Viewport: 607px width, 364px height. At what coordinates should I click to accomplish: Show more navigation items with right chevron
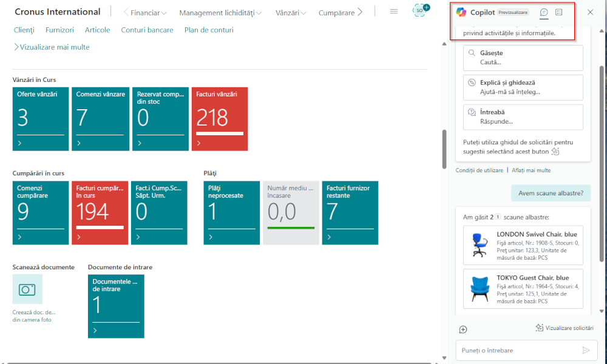pyautogui.click(x=360, y=12)
